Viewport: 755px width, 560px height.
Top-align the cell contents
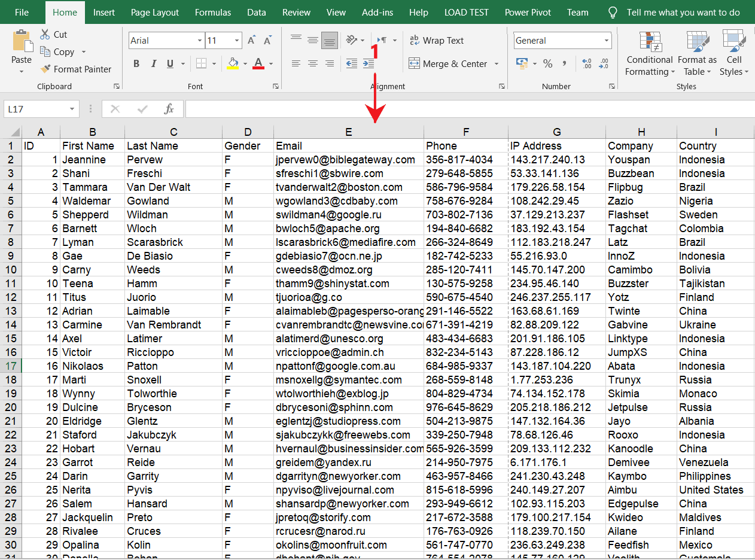tap(296, 40)
